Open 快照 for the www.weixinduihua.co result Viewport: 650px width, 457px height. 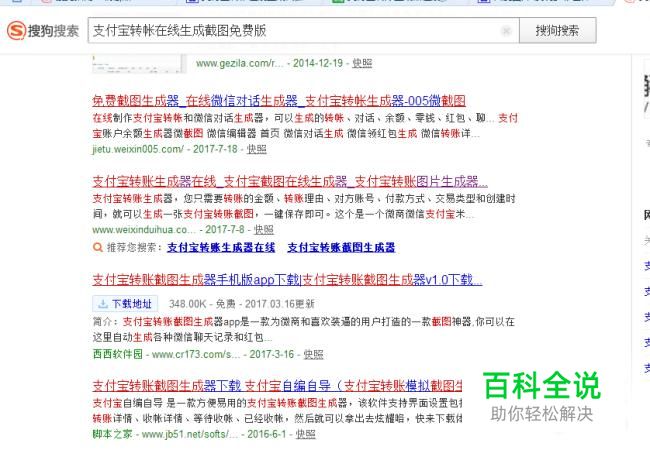coord(264,229)
